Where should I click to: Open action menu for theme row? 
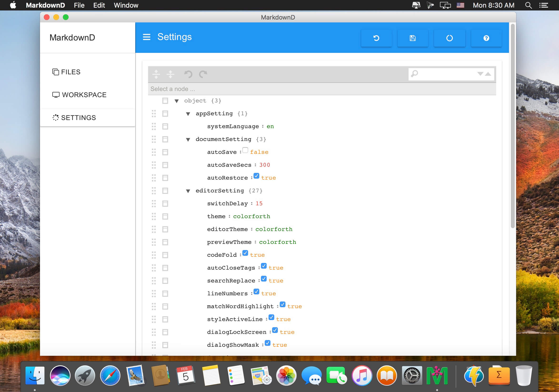point(165,216)
